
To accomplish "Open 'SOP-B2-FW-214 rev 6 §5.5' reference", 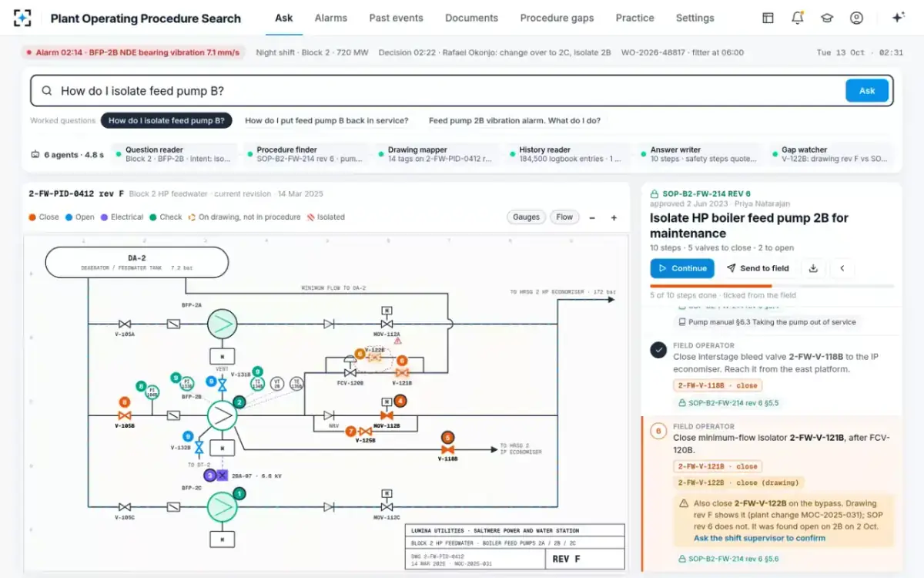I will coord(728,402).
